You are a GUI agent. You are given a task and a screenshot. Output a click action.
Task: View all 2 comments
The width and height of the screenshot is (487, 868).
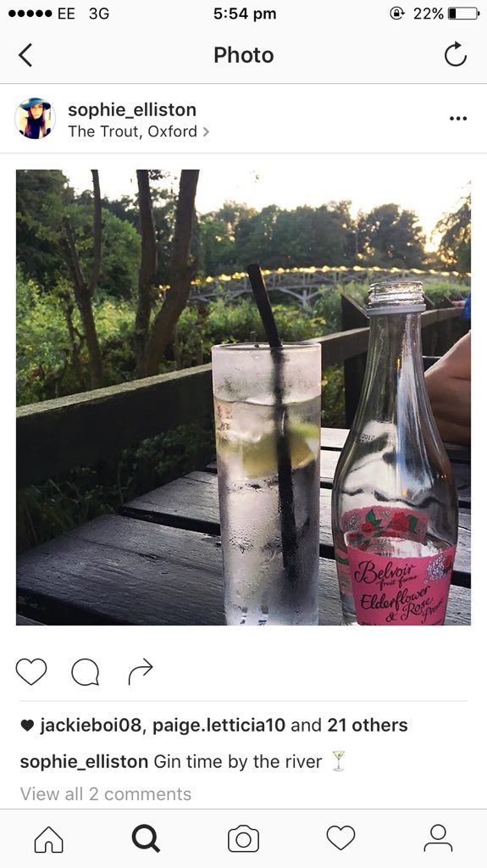[106, 793]
